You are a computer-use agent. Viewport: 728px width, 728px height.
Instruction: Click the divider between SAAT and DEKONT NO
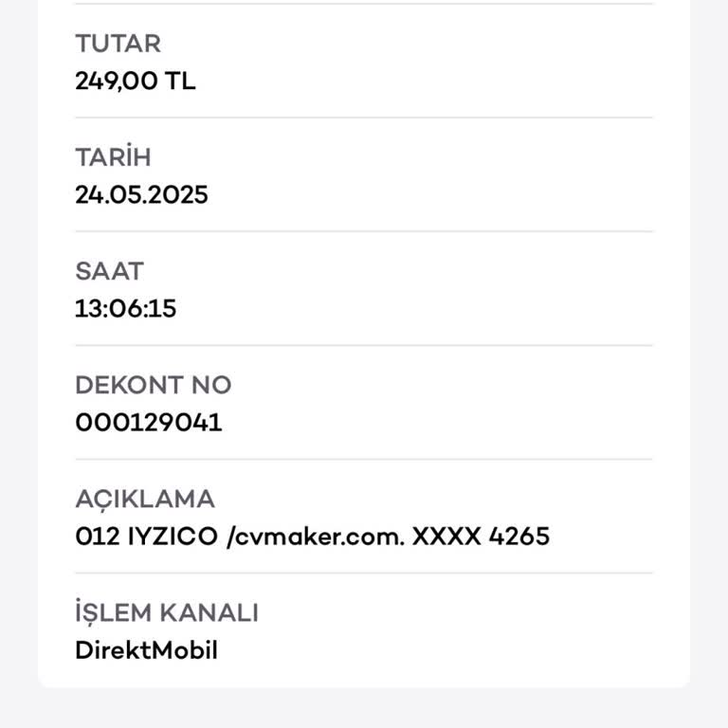click(364, 345)
